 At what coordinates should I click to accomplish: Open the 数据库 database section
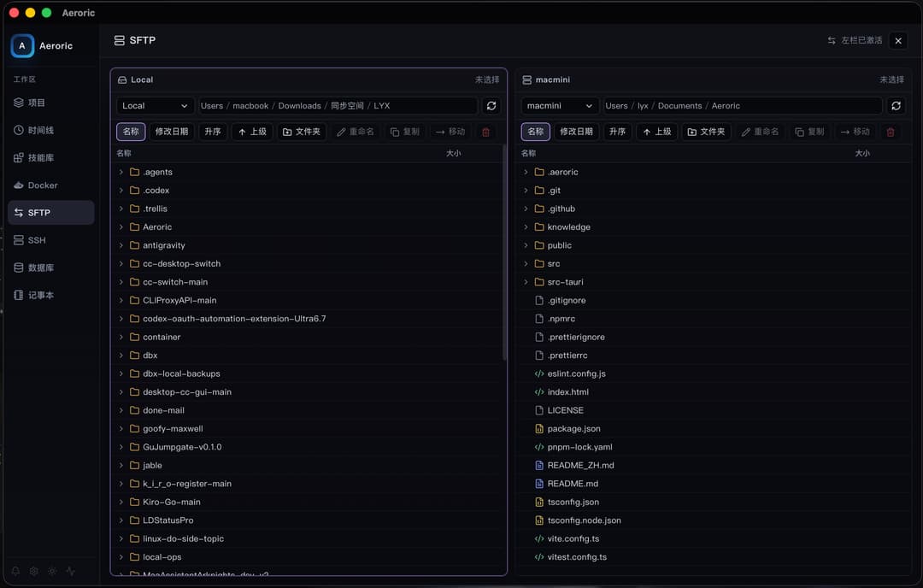click(50, 268)
